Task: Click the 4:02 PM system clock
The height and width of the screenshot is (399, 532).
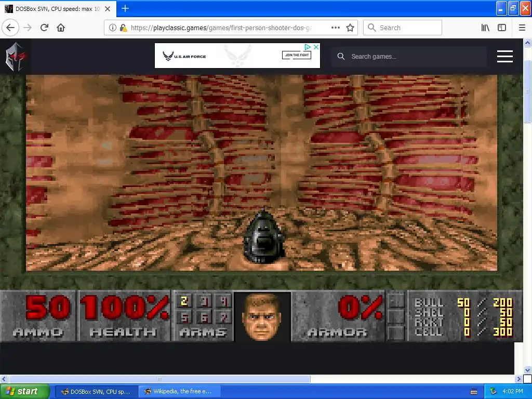Action: pyautogui.click(x=513, y=392)
